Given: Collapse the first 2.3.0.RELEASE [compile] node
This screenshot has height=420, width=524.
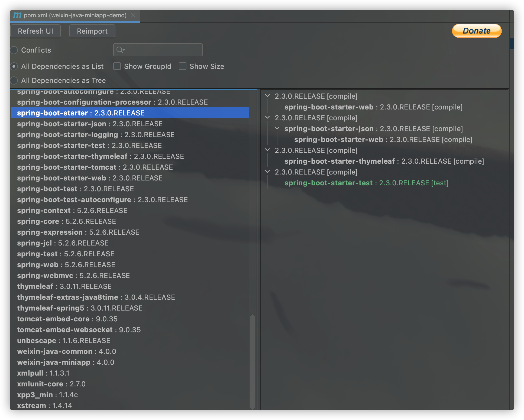Looking at the screenshot, I should click(267, 96).
